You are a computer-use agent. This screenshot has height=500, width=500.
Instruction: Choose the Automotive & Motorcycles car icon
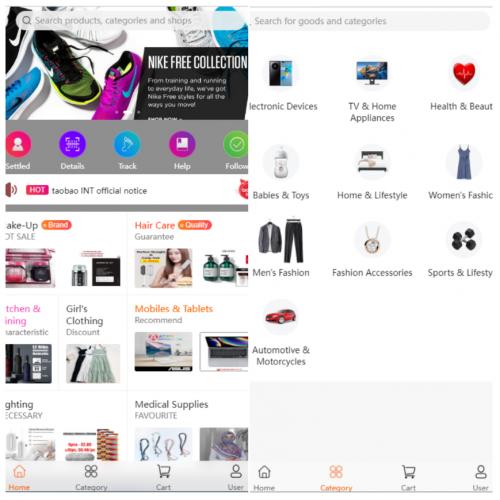click(x=281, y=317)
